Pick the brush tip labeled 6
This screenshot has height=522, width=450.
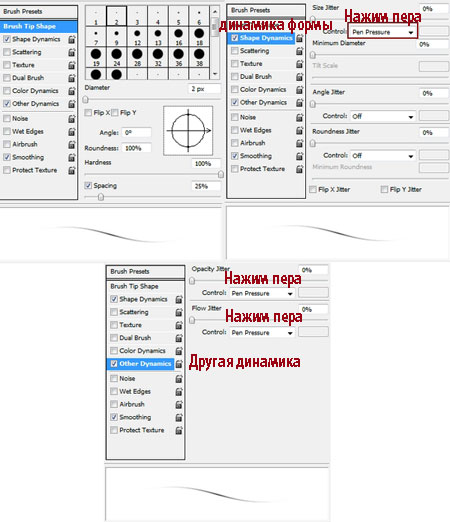point(199,17)
